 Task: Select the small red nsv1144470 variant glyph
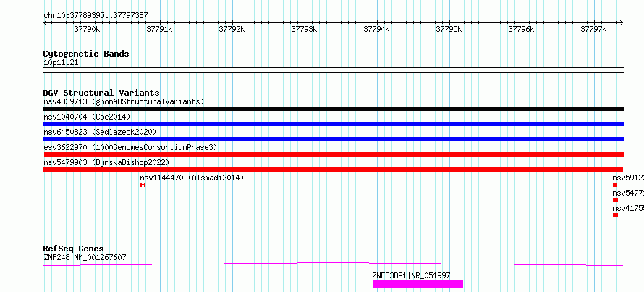pyautogui.click(x=143, y=185)
